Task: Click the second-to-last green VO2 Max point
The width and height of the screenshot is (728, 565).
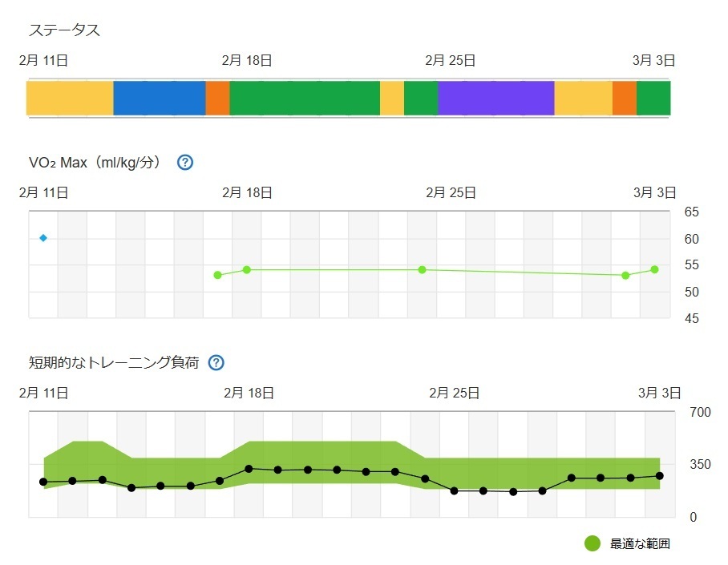Action: (x=625, y=276)
